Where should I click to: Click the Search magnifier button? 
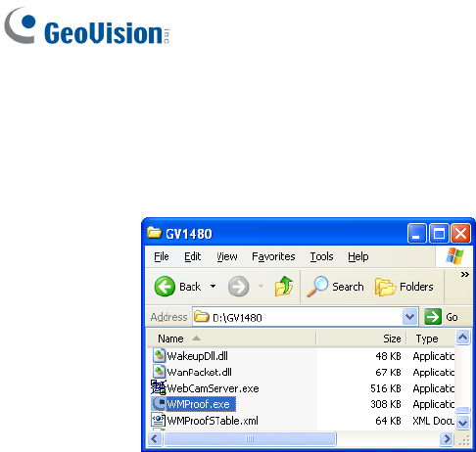335,287
